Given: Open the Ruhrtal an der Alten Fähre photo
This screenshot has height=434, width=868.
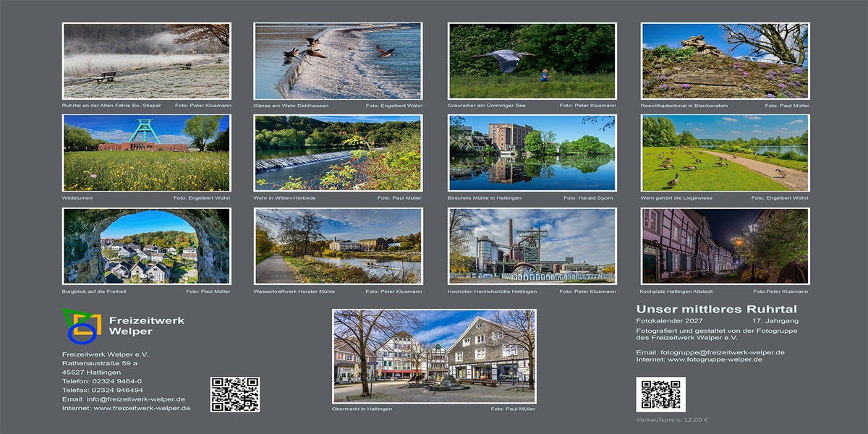Looking at the screenshot, I should point(147,61).
